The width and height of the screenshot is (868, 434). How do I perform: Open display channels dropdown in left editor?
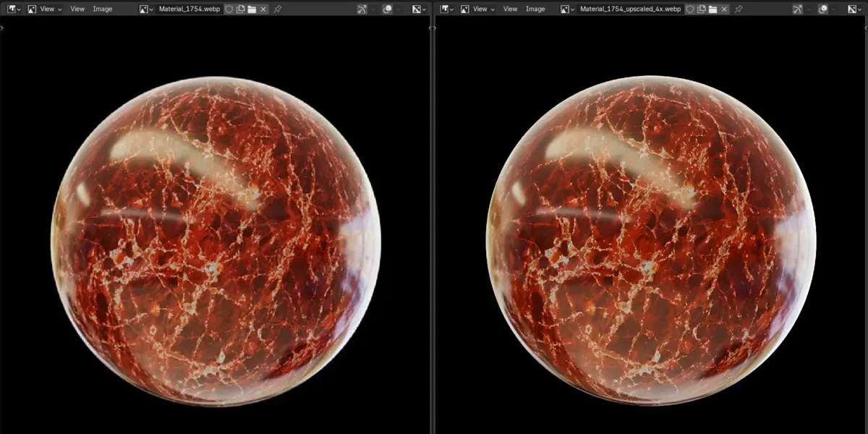(419, 9)
